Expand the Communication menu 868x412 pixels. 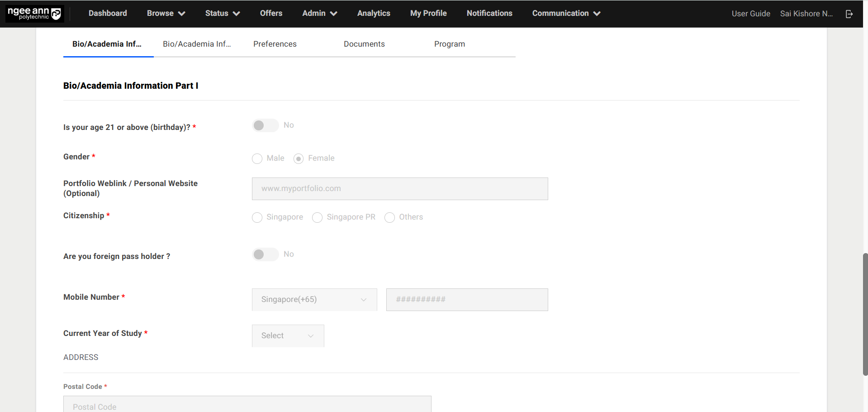click(566, 14)
